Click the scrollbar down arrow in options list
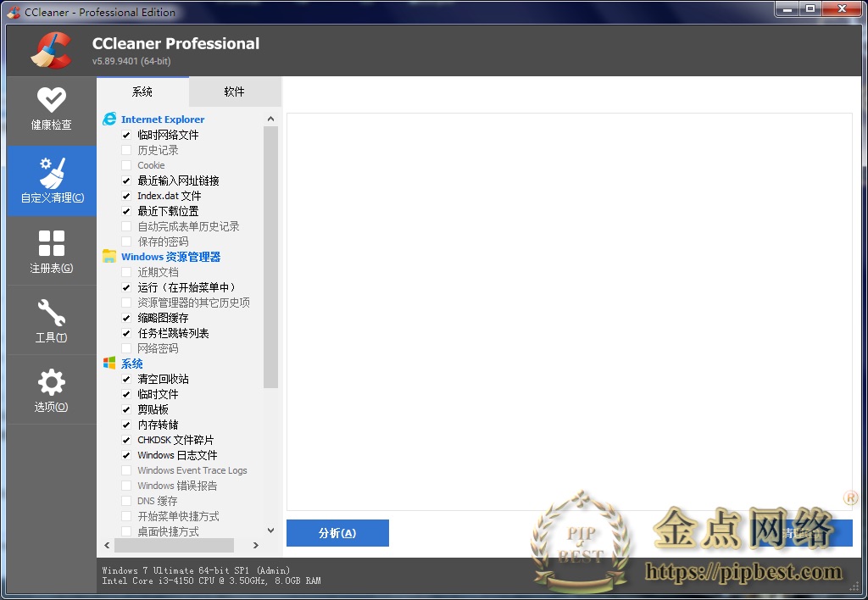This screenshot has width=868, height=600. 270,531
